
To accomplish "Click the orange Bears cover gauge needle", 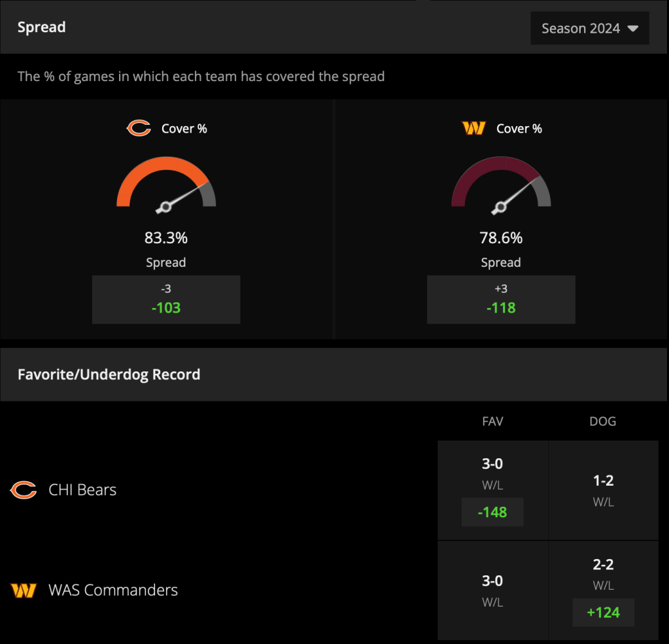I will pyautogui.click(x=182, y=197).
